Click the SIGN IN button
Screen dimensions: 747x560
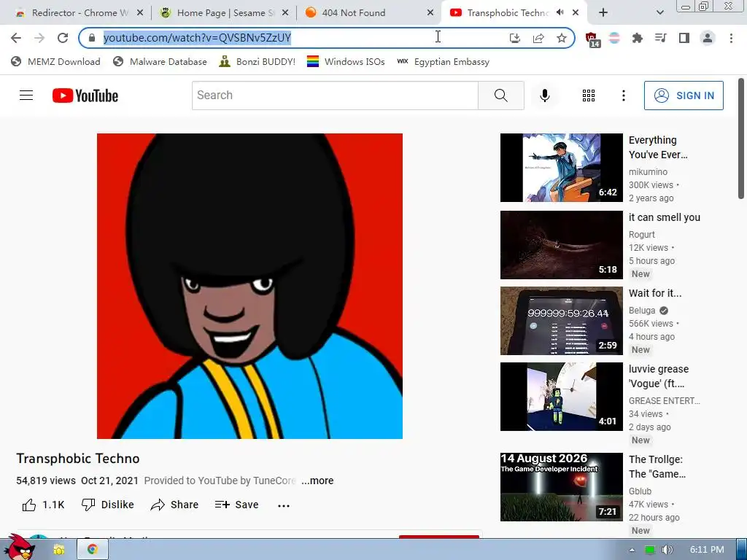pos(684,96)
